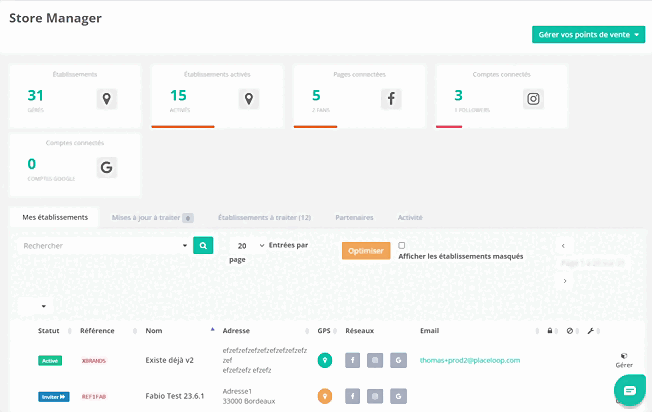Image resolution: width=652 pixels, height=412 pixels.
Task: Click the orange Optimiser button
Action: coord(366,251)
